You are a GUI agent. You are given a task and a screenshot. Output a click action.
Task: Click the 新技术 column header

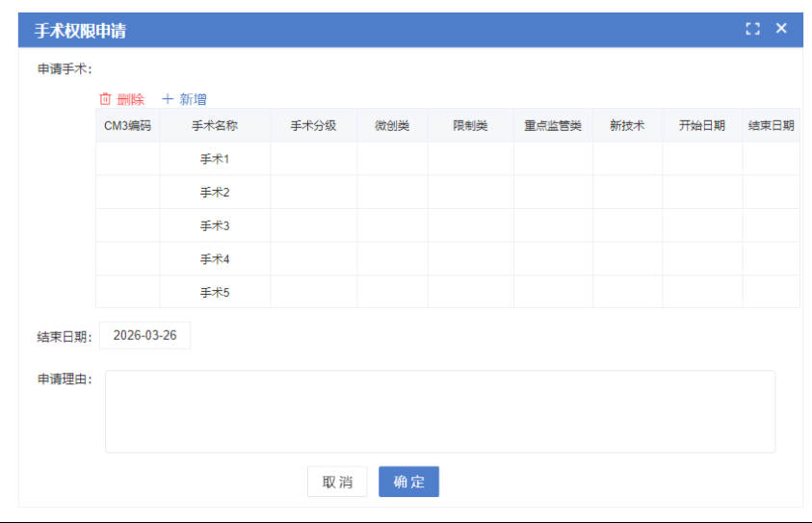(627, 126)
